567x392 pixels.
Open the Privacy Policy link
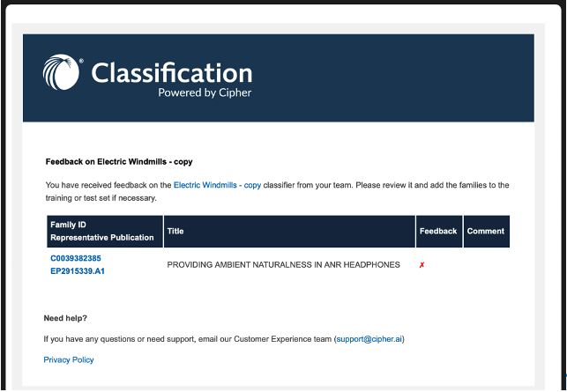[69, 359]
